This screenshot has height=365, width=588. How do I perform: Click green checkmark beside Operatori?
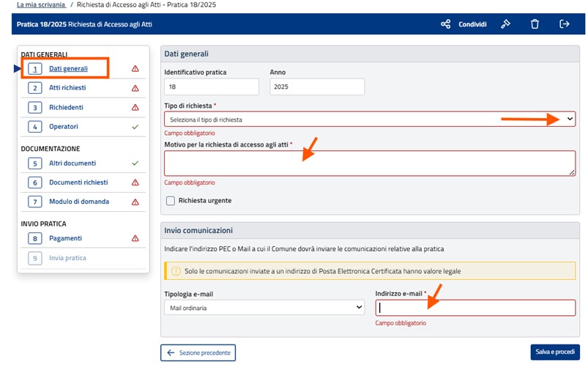135,127
